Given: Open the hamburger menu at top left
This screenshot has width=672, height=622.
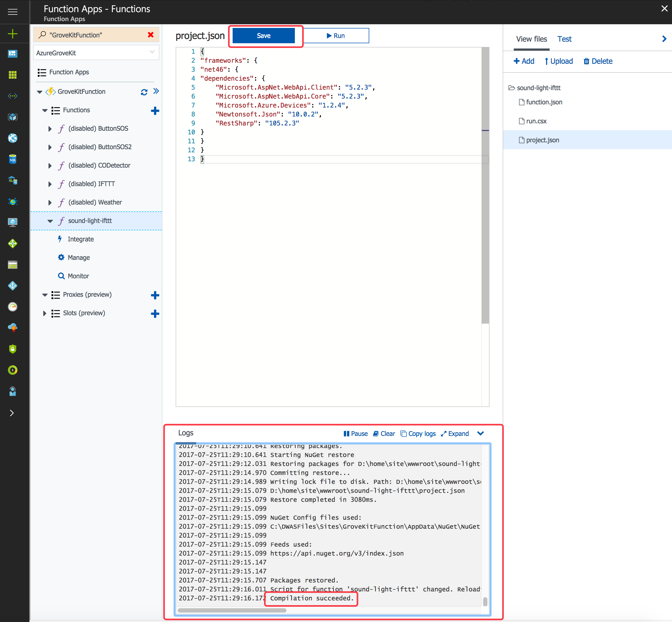Looking at the screenshot, I should pyautogui.click(x=12, y=12).
